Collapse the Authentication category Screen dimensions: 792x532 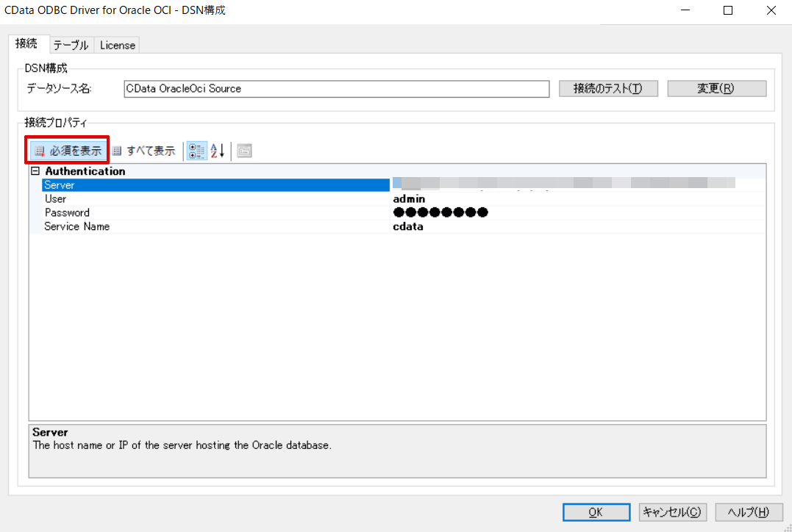(35, 171)
